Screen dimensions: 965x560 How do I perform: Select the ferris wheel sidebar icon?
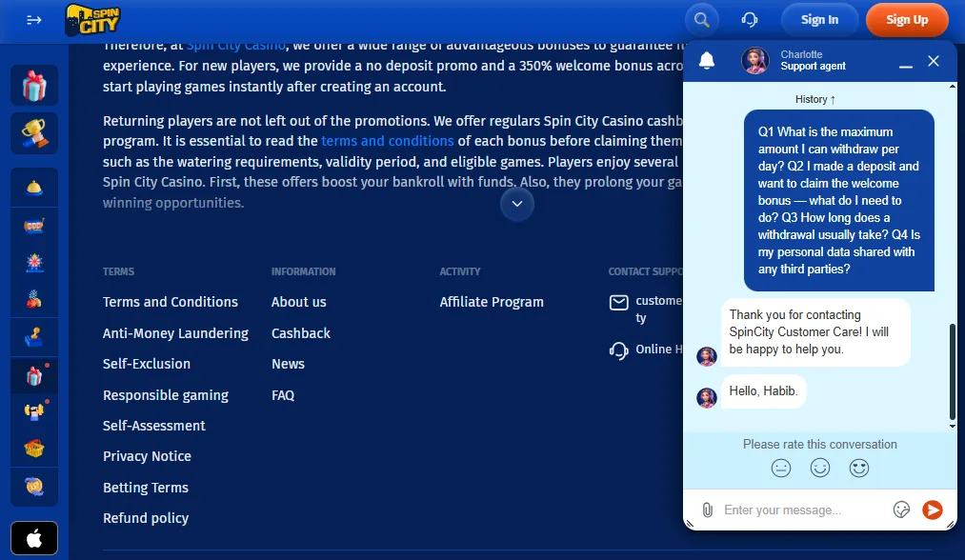point(34,263)
